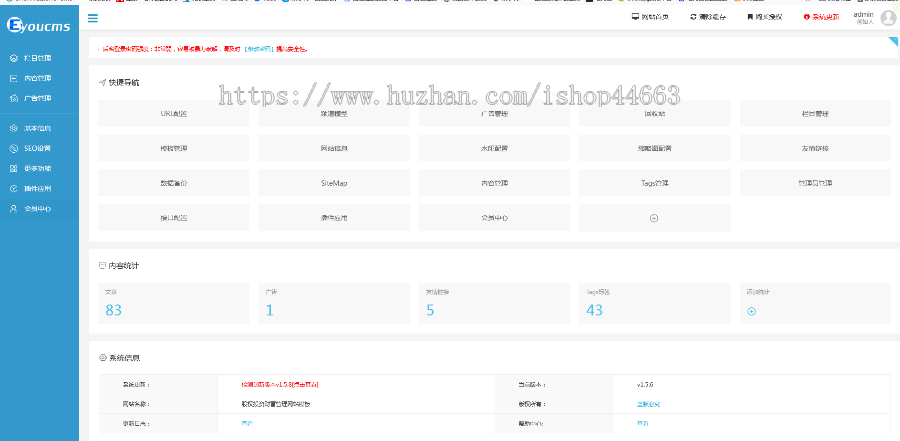
Task: Click the grid icon beside 更多功能 in sidebar
Action: 14,168
